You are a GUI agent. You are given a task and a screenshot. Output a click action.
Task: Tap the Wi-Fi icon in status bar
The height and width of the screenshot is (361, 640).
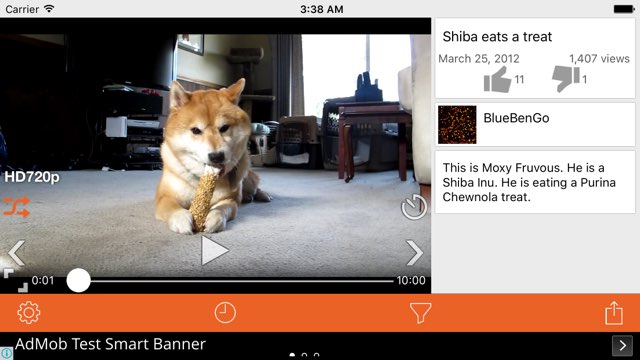(x=49, y=8)
